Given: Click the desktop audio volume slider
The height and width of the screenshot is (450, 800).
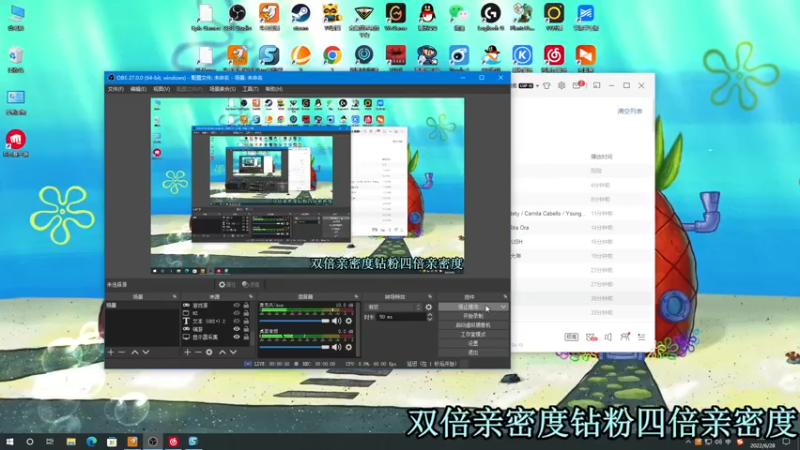Looking at the screenshot, I should pos(294,347).
